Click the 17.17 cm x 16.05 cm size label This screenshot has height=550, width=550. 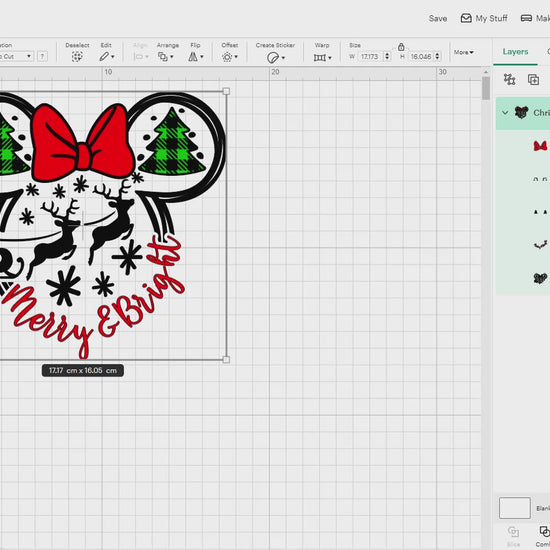tap(83, 370)
